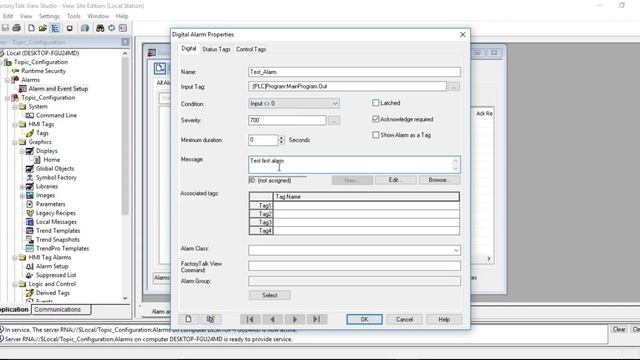This screenshot has width=640, height=360.
Task: Open the Tools menu
Action: point(73,16)
